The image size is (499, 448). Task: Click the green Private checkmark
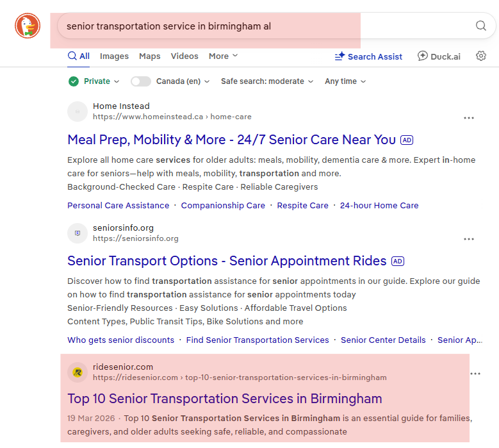click(74, 81)
